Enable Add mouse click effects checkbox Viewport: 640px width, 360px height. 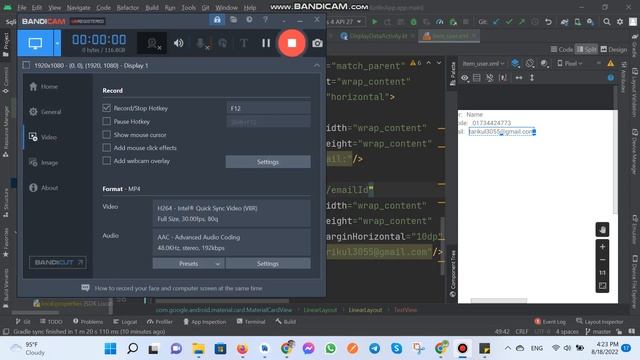(107, 147)
